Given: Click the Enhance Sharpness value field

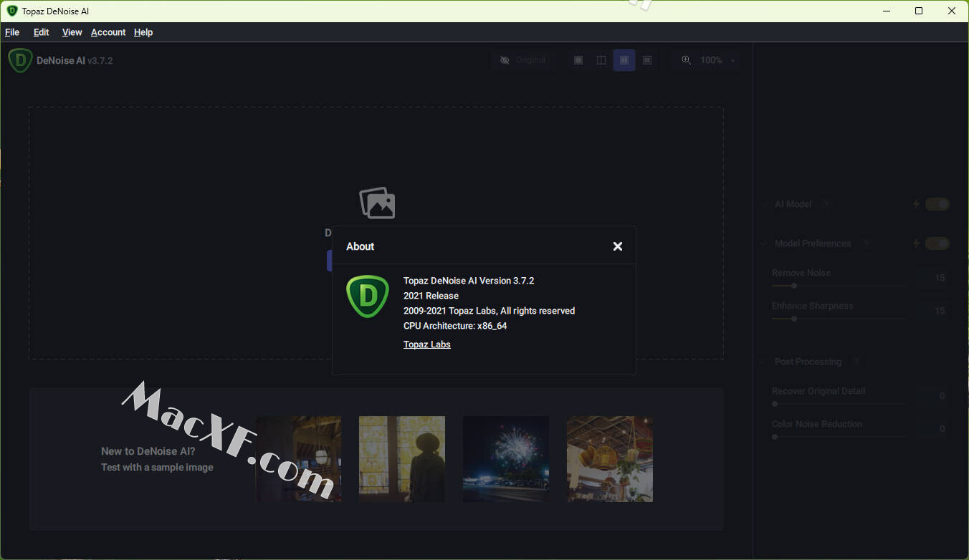Looking at the screenshot, I should tap(935, 311).
